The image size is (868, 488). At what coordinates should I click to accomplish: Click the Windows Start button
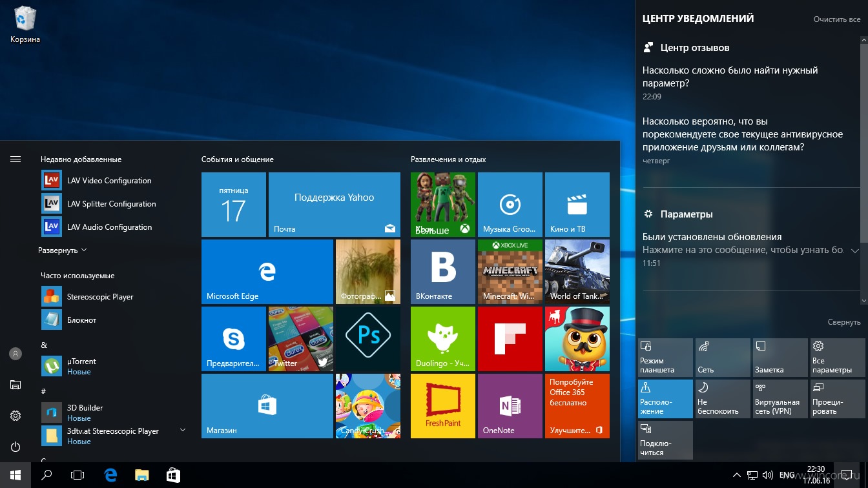(x=15, y=476)
